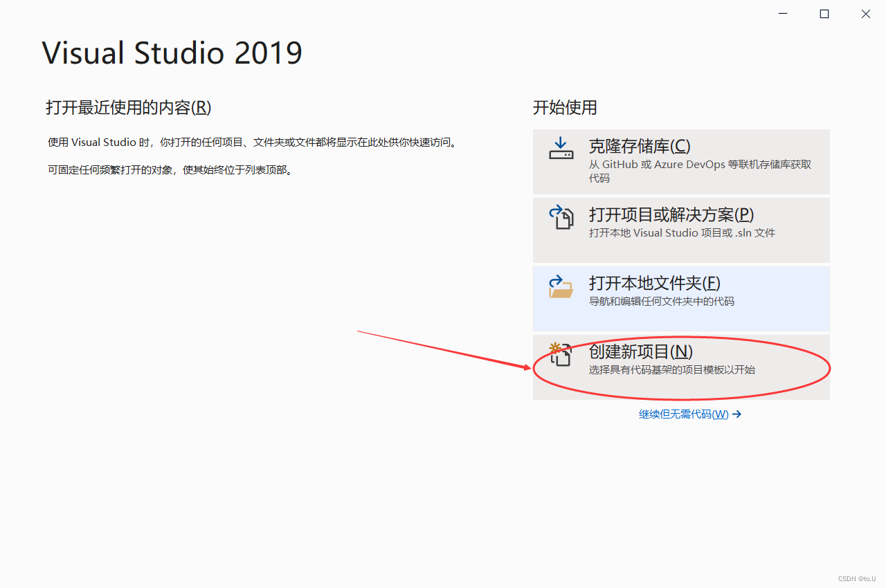The image size is (886, 588).
Task: Click the sentence starting 使用 Visual Studio 时
Action: click(253, 143)
